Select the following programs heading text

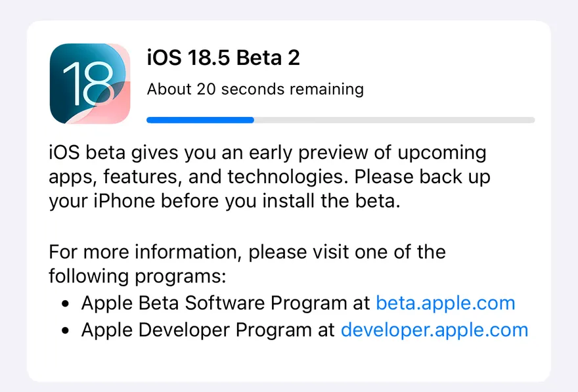click(246, 263)
